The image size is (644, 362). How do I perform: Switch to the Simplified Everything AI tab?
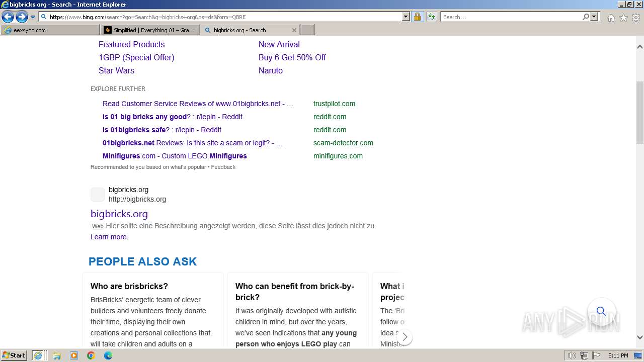coord(150,30)
